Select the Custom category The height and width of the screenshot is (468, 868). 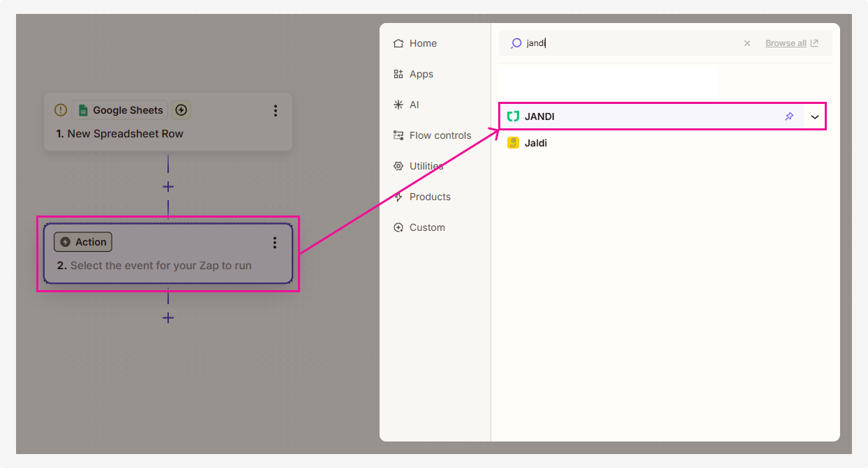click(426, 227)
